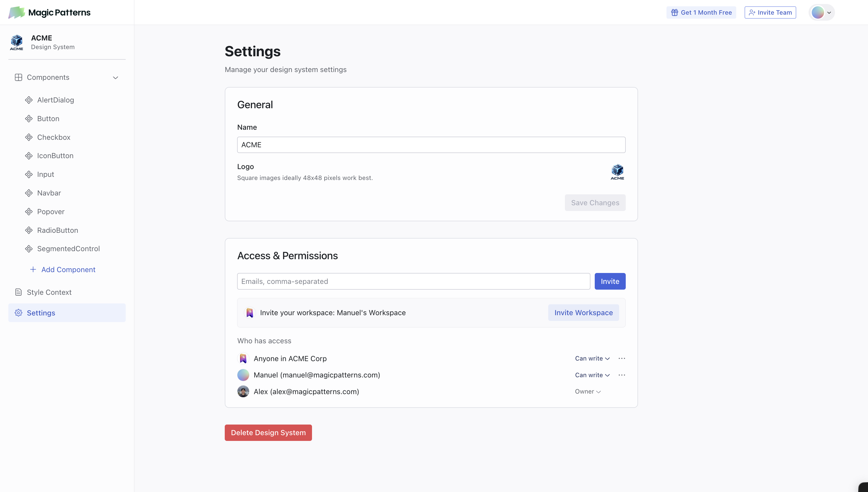Collapse the Components section chevron

pos(116,78)
